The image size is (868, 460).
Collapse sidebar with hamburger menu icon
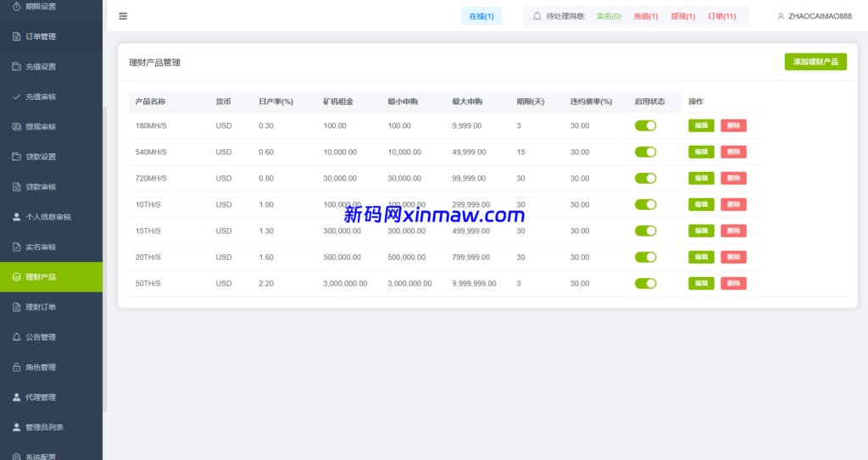pyautogui.click(x=123, y=16)
